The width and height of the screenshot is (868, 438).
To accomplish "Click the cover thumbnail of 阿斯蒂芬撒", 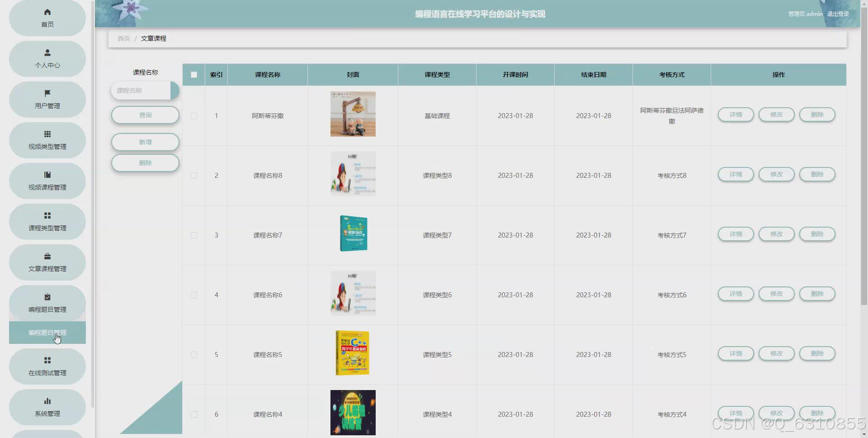I will click(x=353, y=114).
